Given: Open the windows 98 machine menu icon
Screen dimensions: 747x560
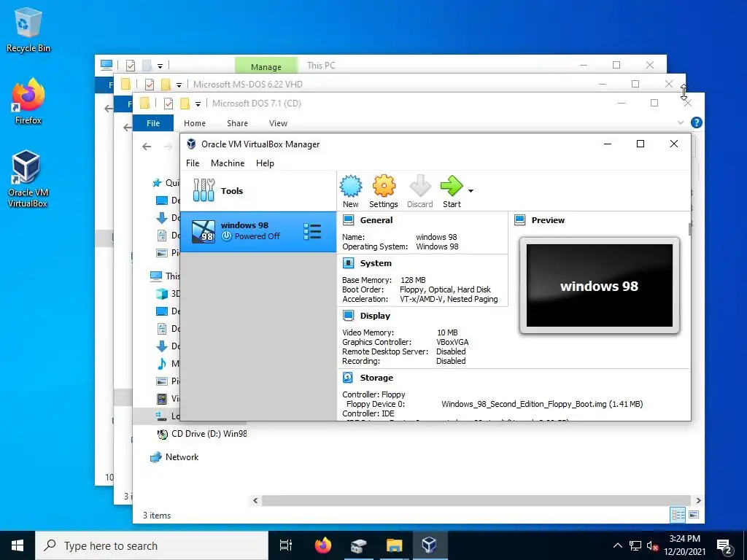Looking at the screenshot, I should pos(312,231).
